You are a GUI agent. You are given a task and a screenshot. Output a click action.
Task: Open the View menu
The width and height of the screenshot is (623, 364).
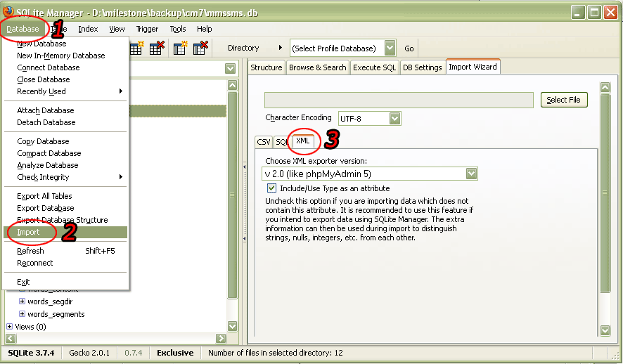117,29
